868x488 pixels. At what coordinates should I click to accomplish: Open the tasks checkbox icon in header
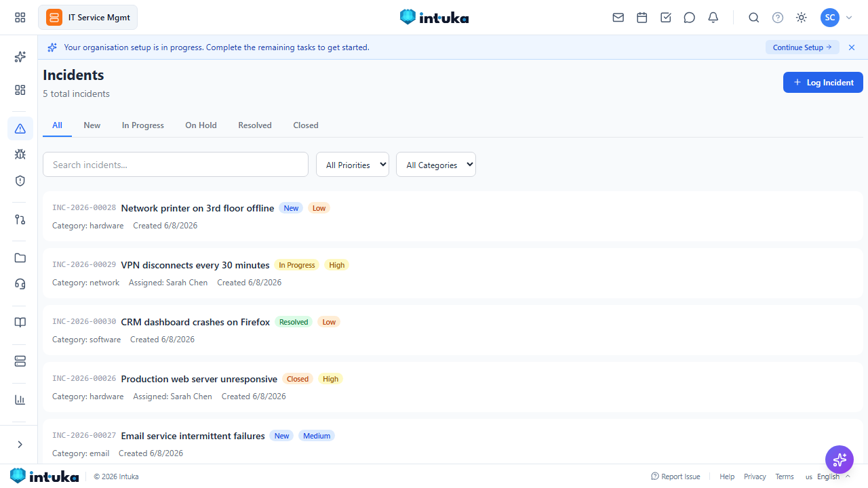coord(666,18)
